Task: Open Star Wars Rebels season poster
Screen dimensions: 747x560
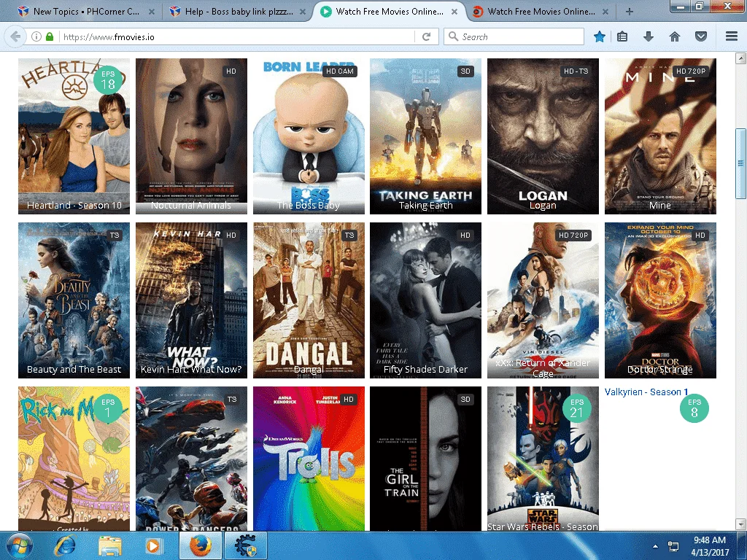Action: (x=543, y=459)
